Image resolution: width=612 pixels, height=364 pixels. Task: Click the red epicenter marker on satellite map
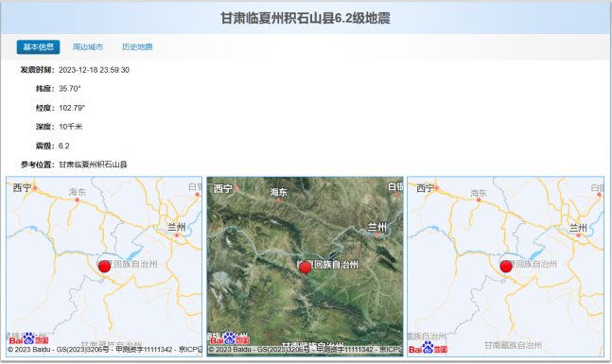306,268
